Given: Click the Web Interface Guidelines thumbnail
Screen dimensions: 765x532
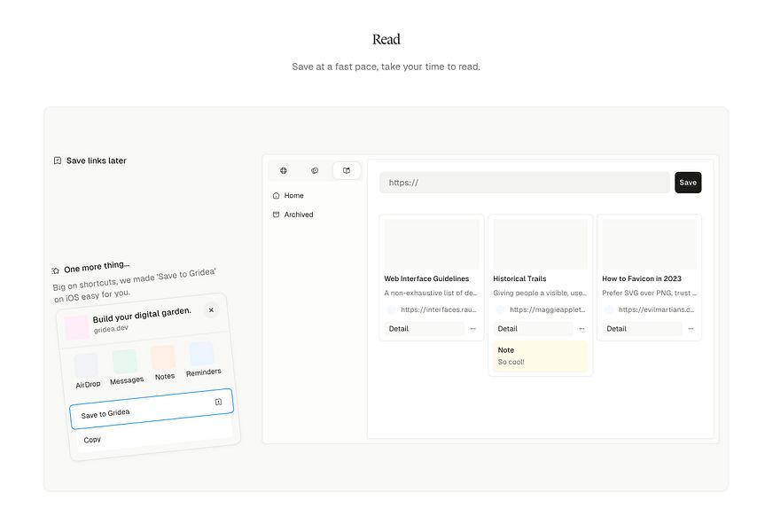Looking at the screenshot, I should [x=432, y=244].
